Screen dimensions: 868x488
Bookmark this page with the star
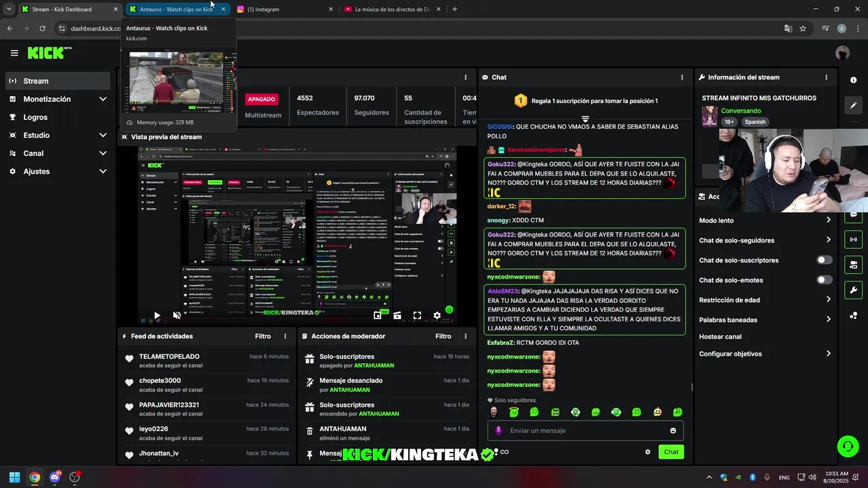(803, 28)
